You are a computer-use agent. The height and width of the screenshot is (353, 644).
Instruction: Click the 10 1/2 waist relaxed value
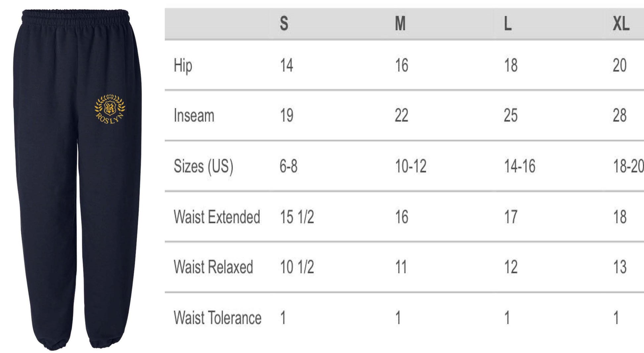[297, 267]
